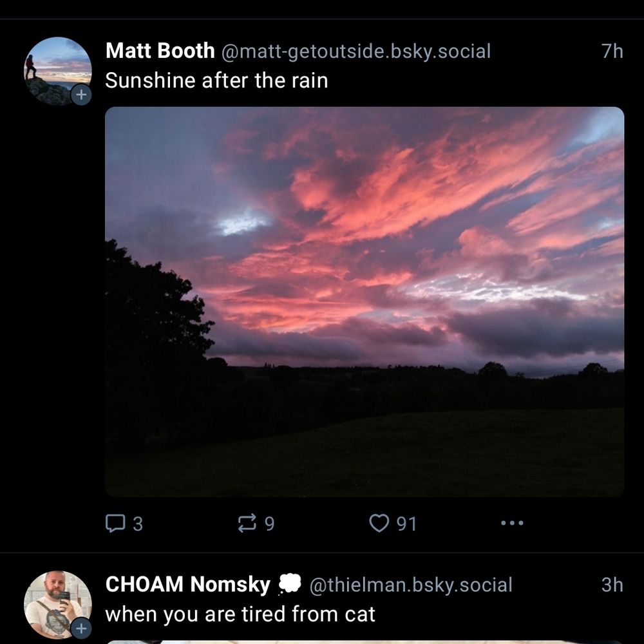
Task: Open the post text "Sunshine after the rain"
Action: [216, 80]
